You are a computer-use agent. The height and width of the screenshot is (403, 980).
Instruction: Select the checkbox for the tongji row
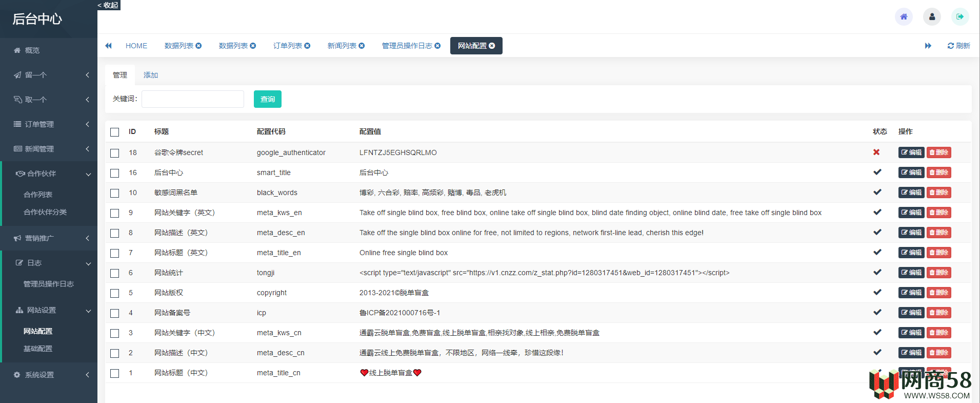coord(115,273)
